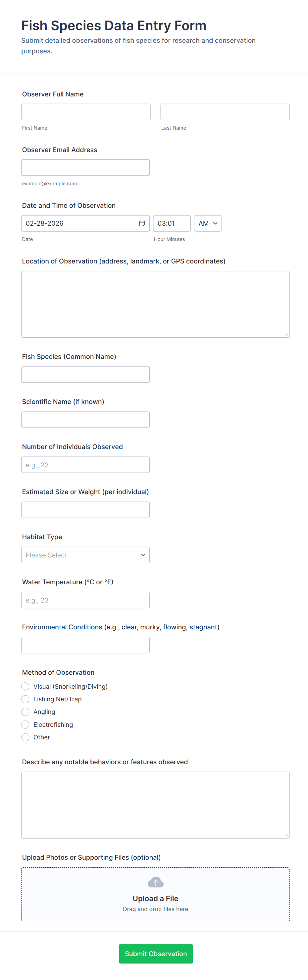Choose the Fishing Net/Trap radio option
The width and height of the screenshot is (308, 980).
(x=26, y=699)
